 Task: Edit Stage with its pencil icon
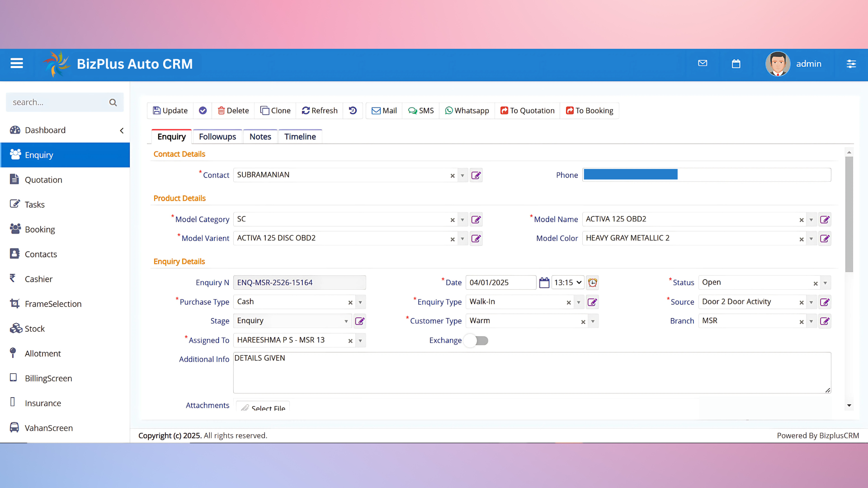(x=360, y=321)
